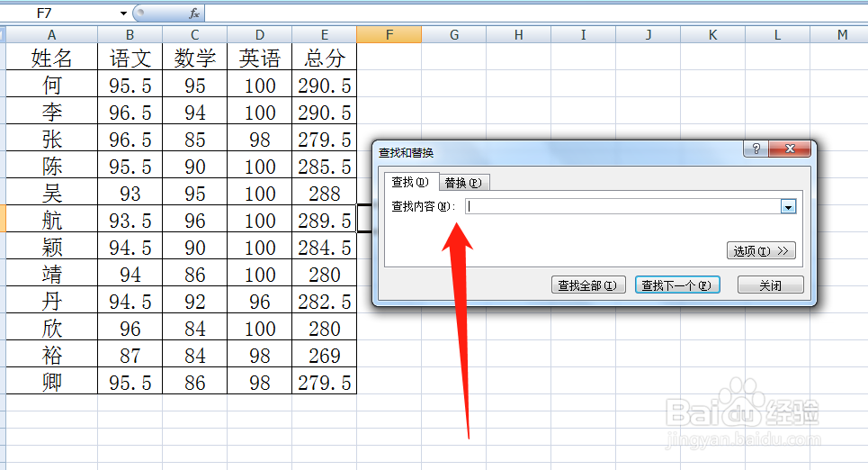Select column C header
The width and height of the screenshot is (868, 470).
195,35
